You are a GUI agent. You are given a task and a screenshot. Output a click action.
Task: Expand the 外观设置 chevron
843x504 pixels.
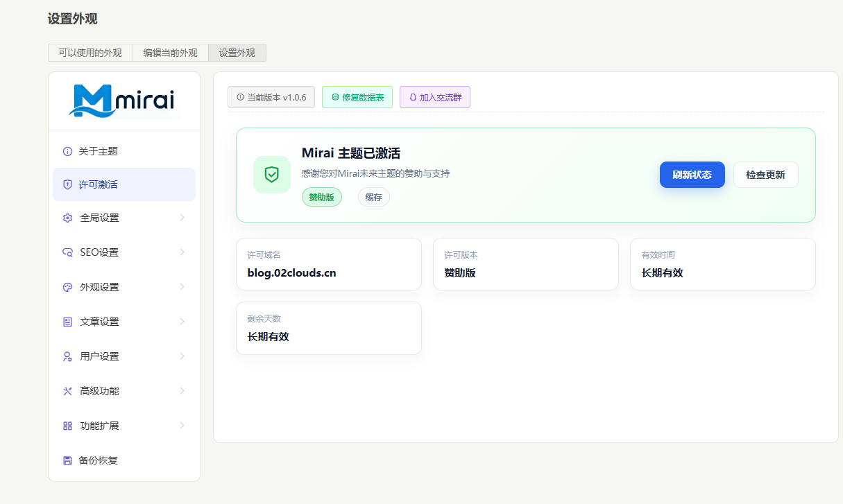click(x=182, y=287)
